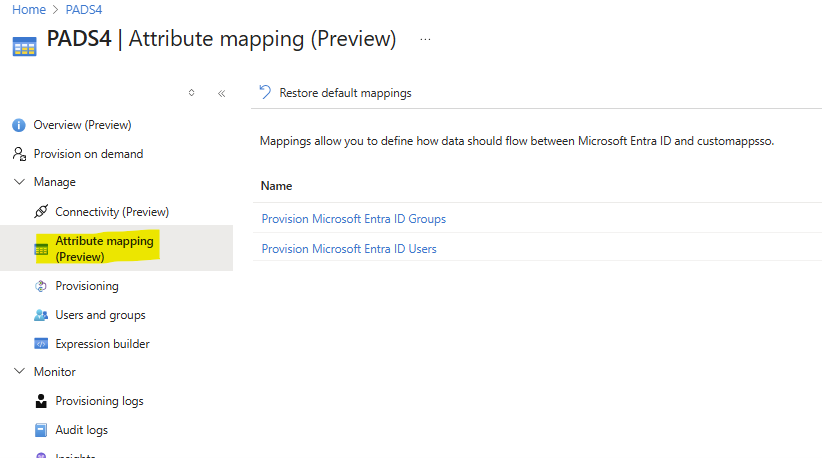This screenshot has width=822, height=458.
Task: Click the Attribute mapping table icon in sidebar
Action: (x=41, y=249)
